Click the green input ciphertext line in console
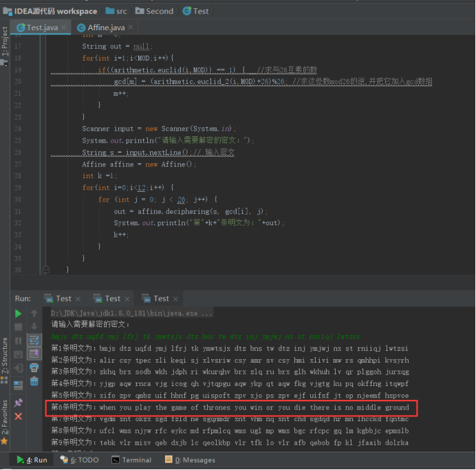476x470 pixels. (205, 337)
